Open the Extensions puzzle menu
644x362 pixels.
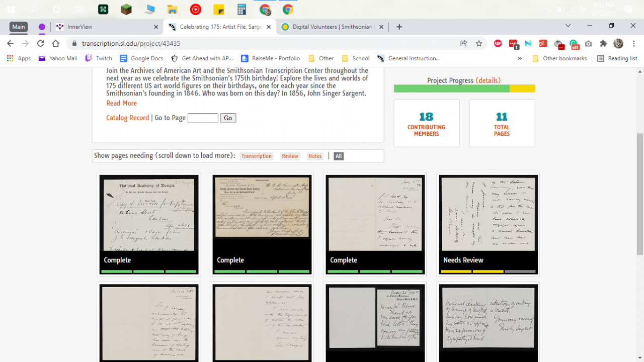click(603, 43)
